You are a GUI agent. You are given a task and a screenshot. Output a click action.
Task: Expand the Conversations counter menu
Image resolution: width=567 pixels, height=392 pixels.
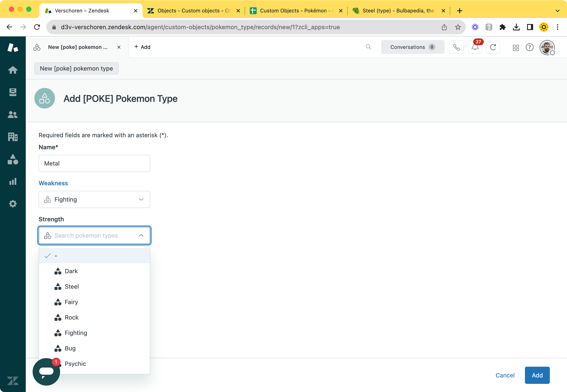412,47
